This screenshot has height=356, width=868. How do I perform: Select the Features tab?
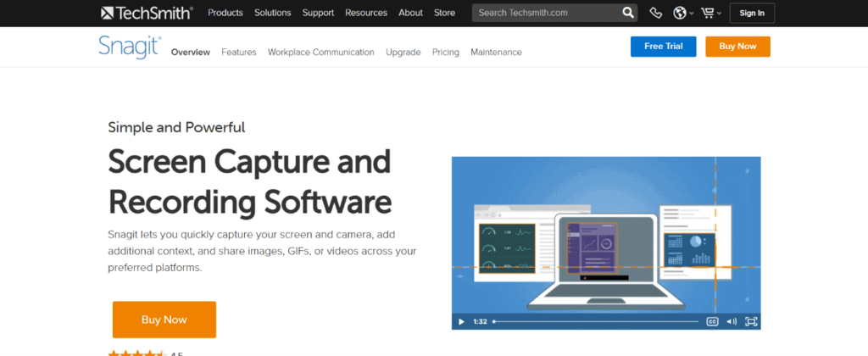pos(238,53)
